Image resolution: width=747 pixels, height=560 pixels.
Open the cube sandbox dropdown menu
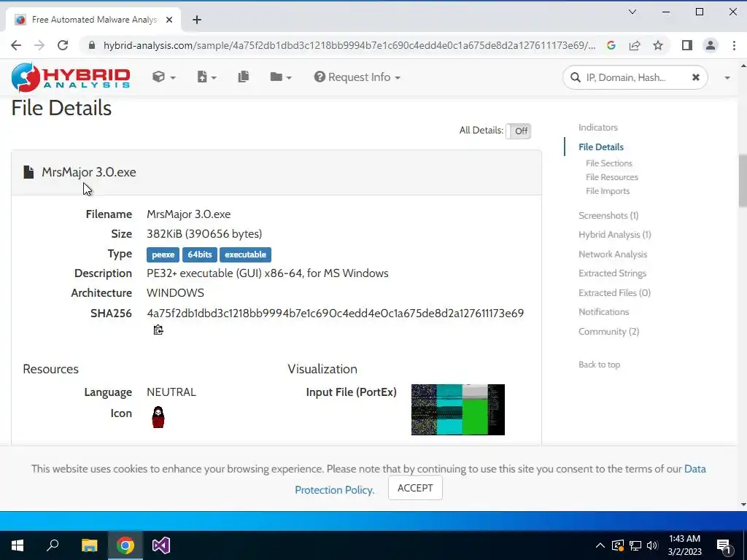coord(164,77)
